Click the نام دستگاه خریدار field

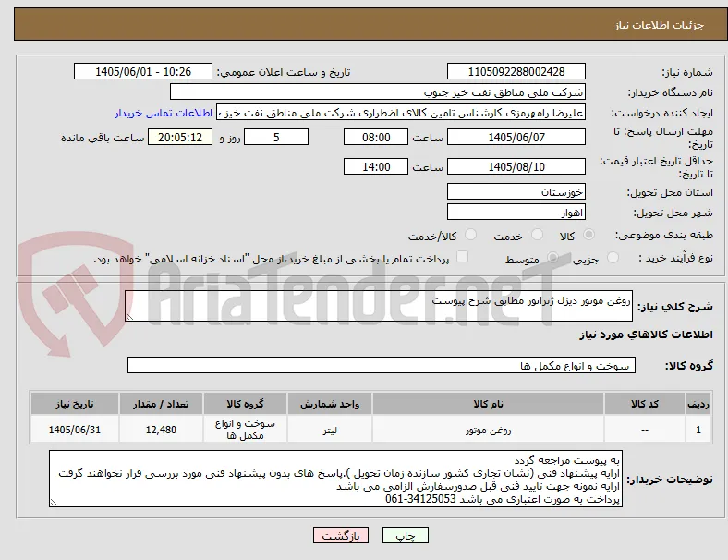click(x=378, y=91)
